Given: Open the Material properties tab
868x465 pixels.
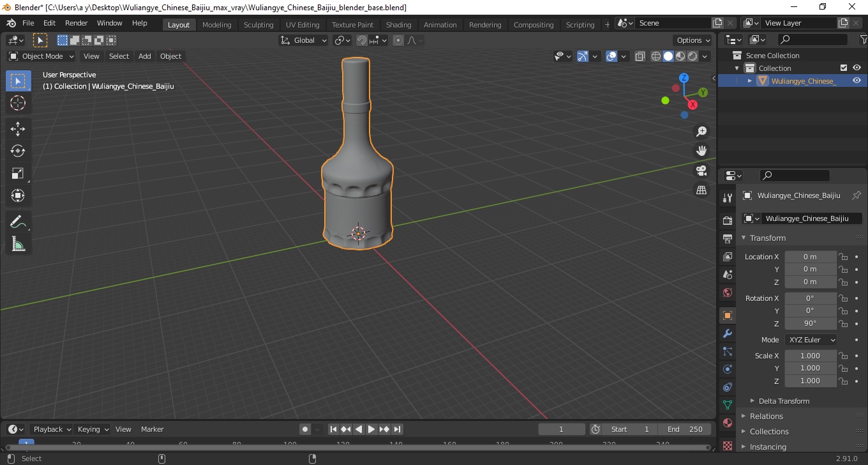Looking at the screenshot, I should tap(728, 423).
